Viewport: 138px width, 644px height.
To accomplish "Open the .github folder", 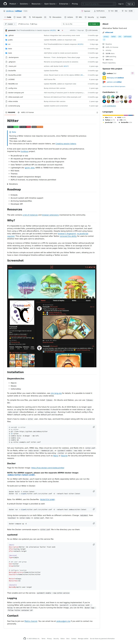I will [x=11, y=36].
